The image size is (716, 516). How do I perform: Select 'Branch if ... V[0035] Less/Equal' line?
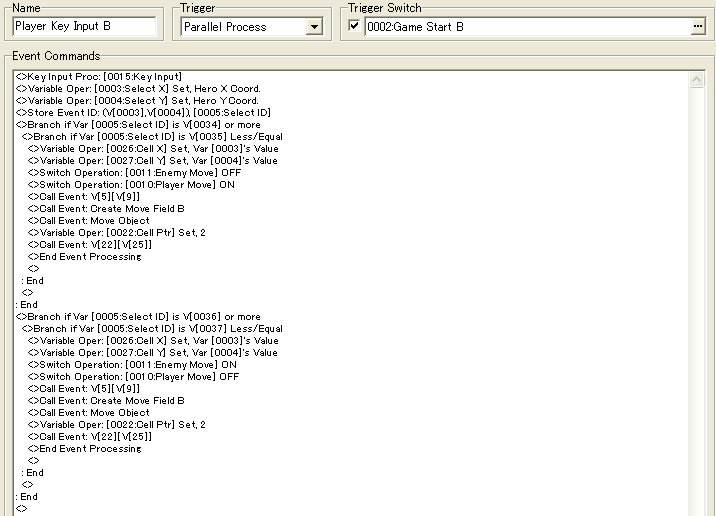tap(153, 137)
